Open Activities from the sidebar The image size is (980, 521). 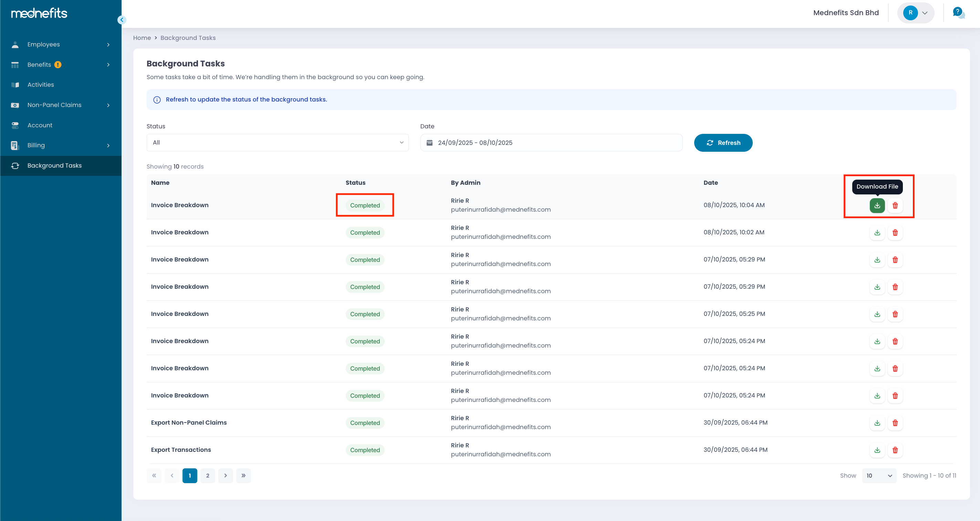click(41, 85)
